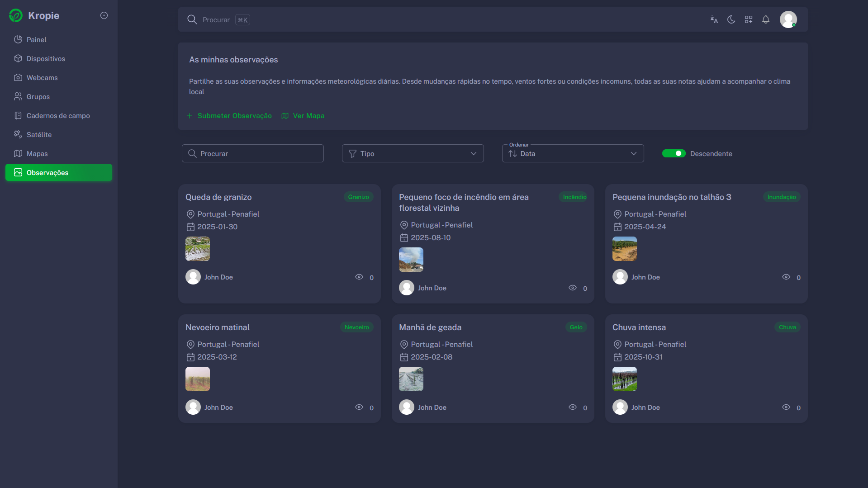Open the Nevoeiro matinal fog thumbnail

coord(198,379)
